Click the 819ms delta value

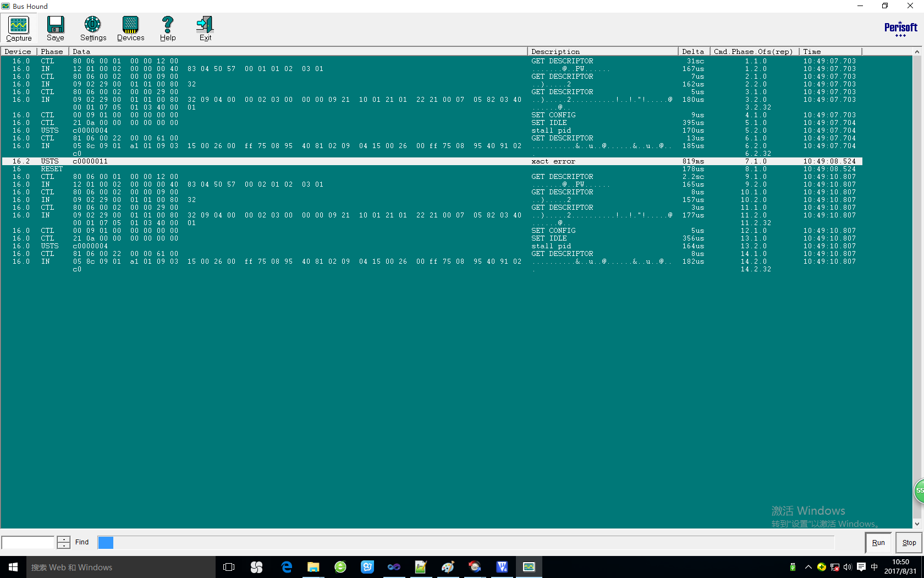pyautogui.click(x=693, y=161)
